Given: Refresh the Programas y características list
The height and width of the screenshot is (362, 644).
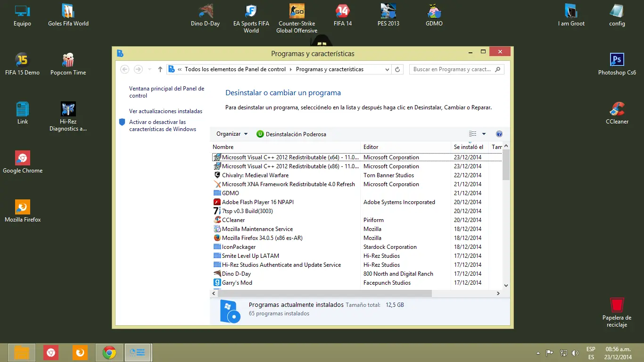Looking at the screenshot, I should 397,69.
